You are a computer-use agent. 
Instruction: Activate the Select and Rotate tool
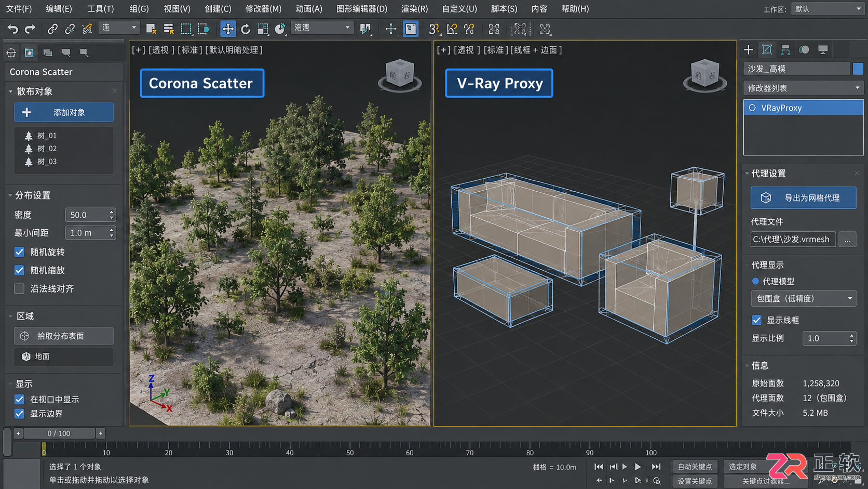(x=246, y=29)
